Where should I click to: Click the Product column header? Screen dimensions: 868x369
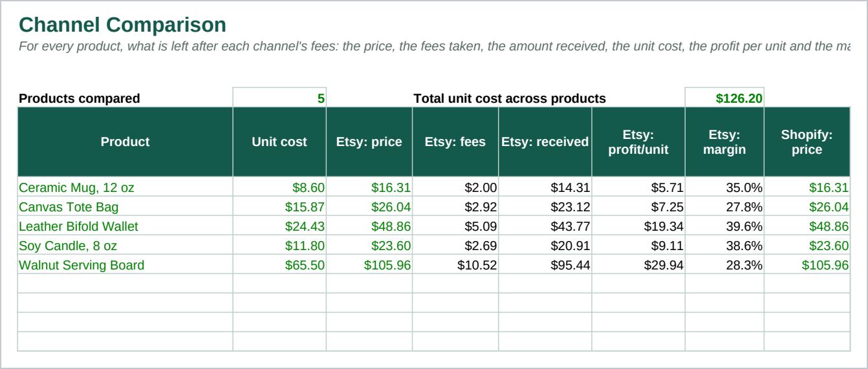coord(125,142)
